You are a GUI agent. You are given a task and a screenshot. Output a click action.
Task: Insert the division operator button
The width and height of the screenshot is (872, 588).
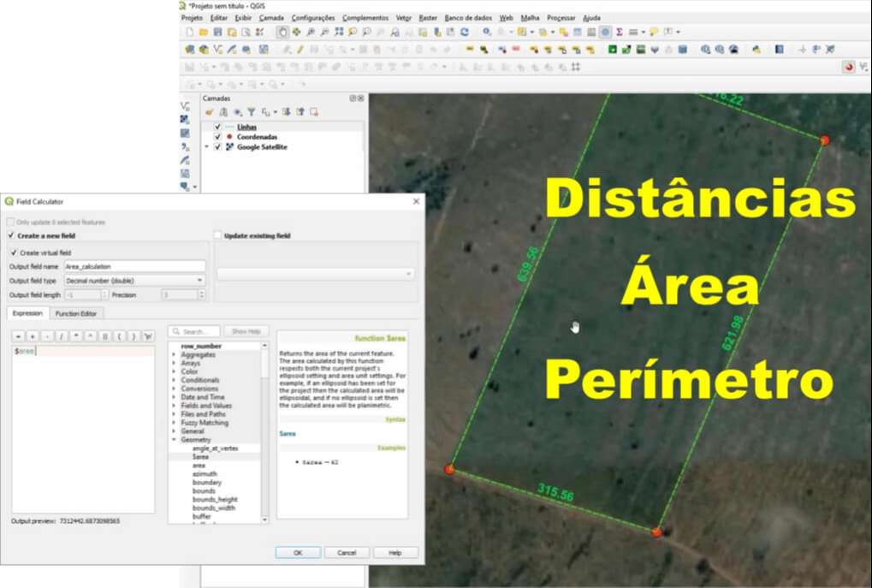point(61,336)
